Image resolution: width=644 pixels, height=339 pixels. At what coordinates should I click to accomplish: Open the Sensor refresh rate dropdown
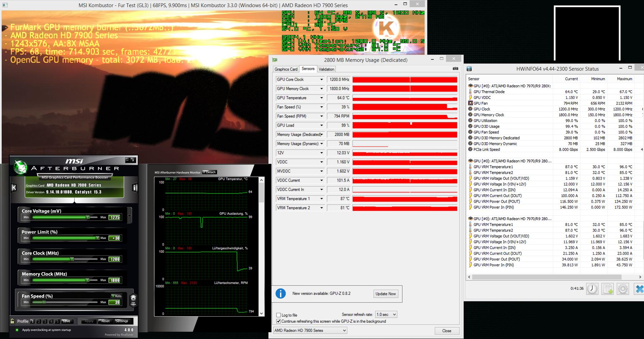coord(386,315)
